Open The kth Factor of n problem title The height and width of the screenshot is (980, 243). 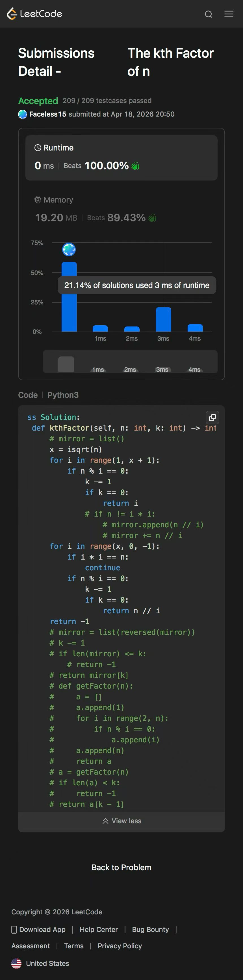(170, 62)
